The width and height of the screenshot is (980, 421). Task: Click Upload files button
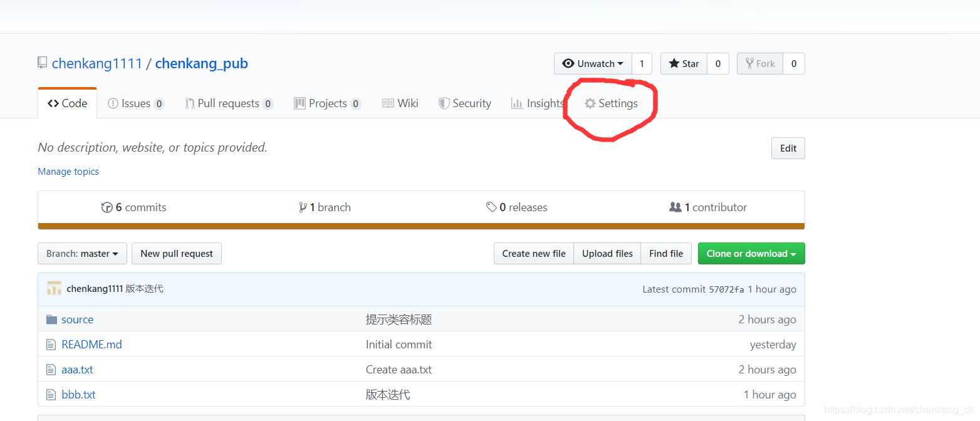click(607, 254)
